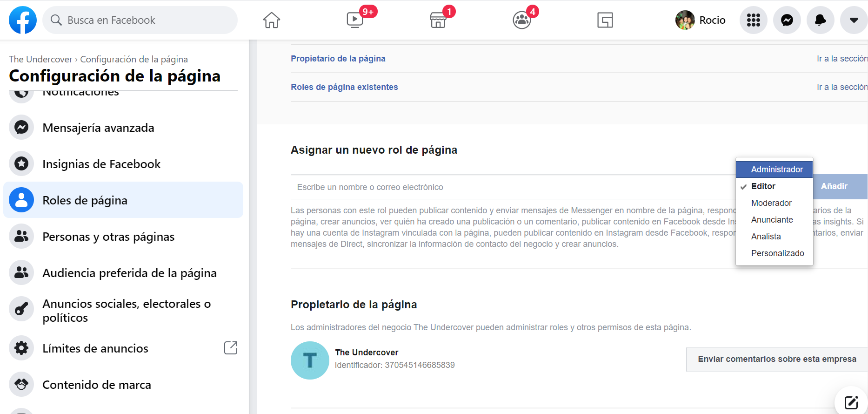Click Enviar comentarios sobre esta empresa
The width and height of the screenshot is (868, 414).
point(777,359)
